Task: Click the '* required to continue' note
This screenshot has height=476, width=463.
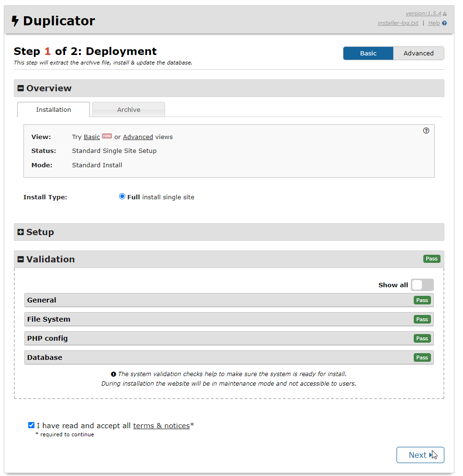Action: tap(65, 435)
